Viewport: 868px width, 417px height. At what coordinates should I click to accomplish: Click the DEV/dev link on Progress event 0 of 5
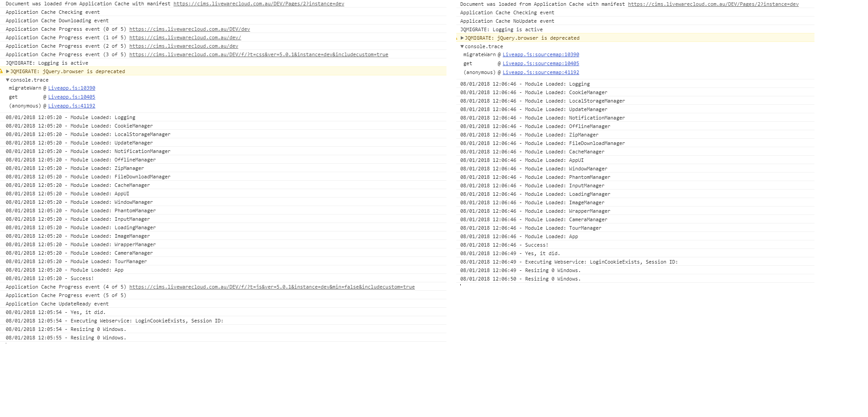[x=189, y=29]
